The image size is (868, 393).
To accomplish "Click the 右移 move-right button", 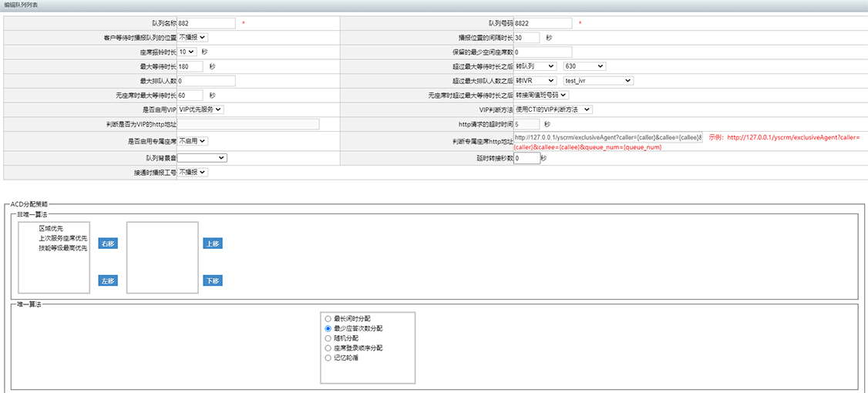I will click(108, 244).
